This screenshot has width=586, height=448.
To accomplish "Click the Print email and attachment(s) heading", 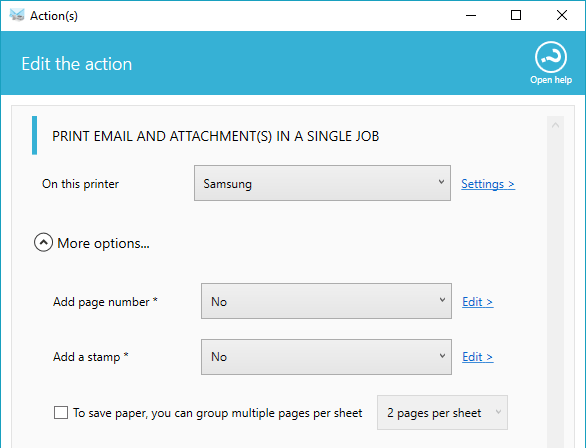I will point(216,136).
